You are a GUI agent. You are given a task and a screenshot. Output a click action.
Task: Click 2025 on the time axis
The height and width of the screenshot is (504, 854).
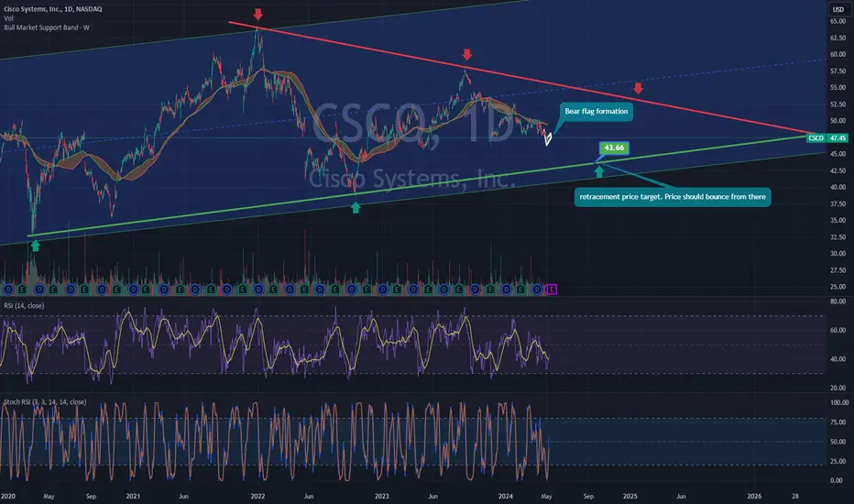pyautogui.click(x=630, y=497)
